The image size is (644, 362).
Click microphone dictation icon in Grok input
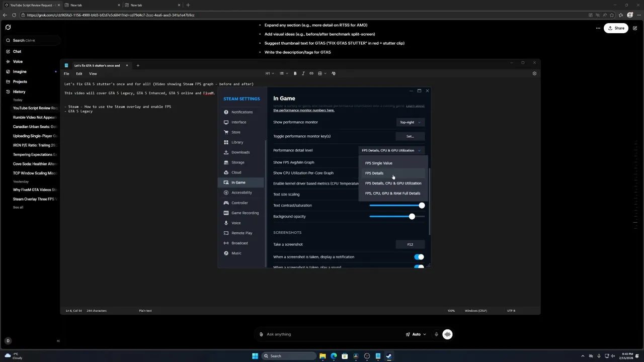436,334
